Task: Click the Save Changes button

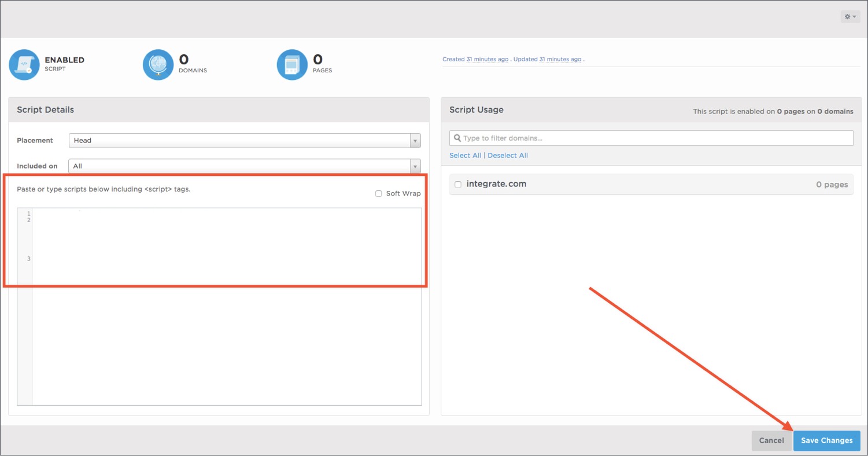Action: (827, 440)
